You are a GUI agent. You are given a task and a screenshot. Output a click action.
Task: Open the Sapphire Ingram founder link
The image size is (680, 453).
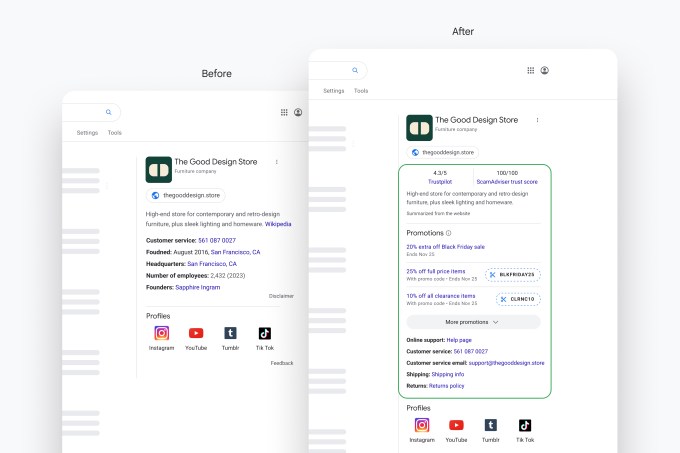click(x=198, y=287)
